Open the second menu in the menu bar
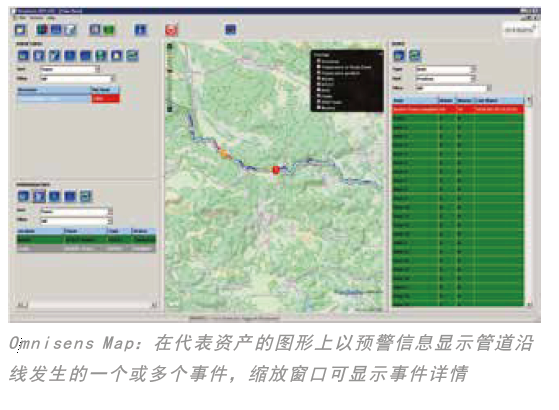Screen dimensions: 559x410 (37, 17)
